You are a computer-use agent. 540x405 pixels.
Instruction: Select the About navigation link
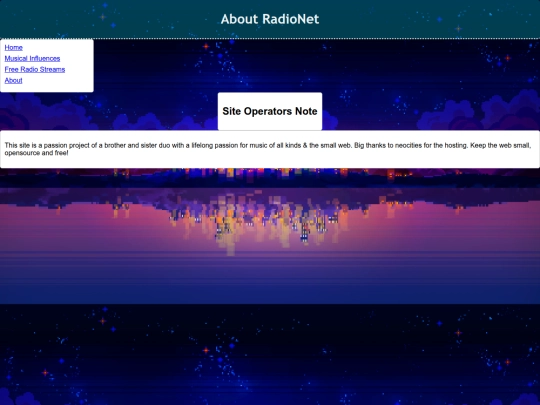pyautogui.click(x=13, y=81)
